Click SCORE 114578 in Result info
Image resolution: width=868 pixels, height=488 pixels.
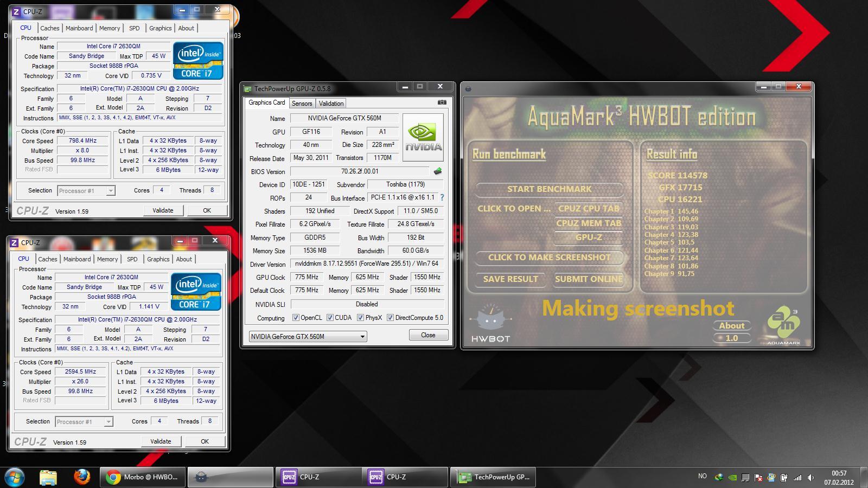[x=677, y=175]
